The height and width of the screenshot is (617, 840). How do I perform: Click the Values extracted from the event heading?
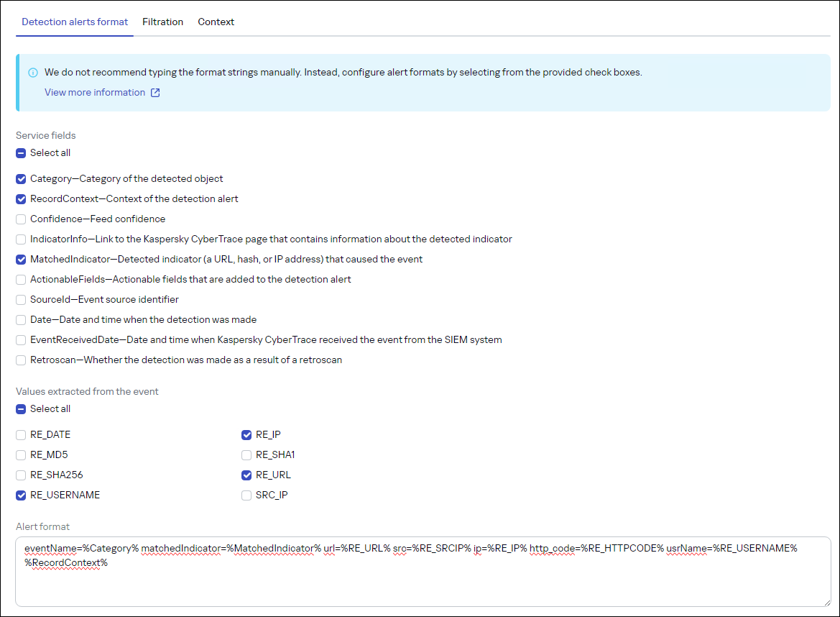(87, 391)
